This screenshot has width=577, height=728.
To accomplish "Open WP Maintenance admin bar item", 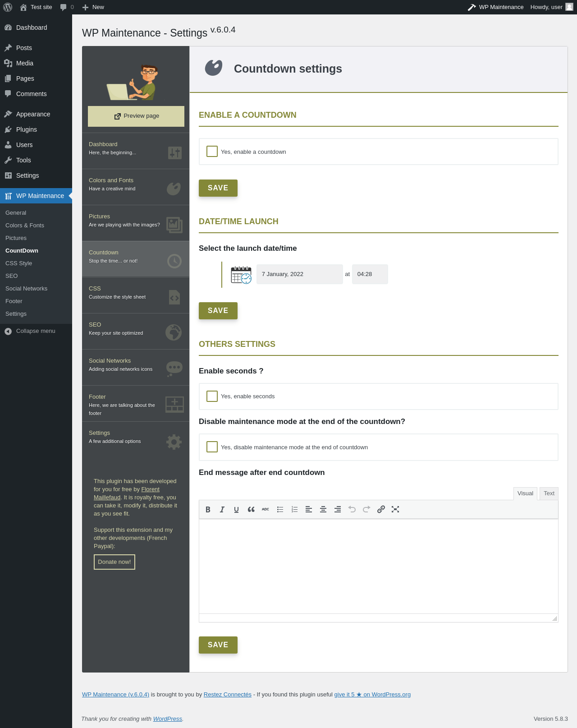I will (496, 7).
